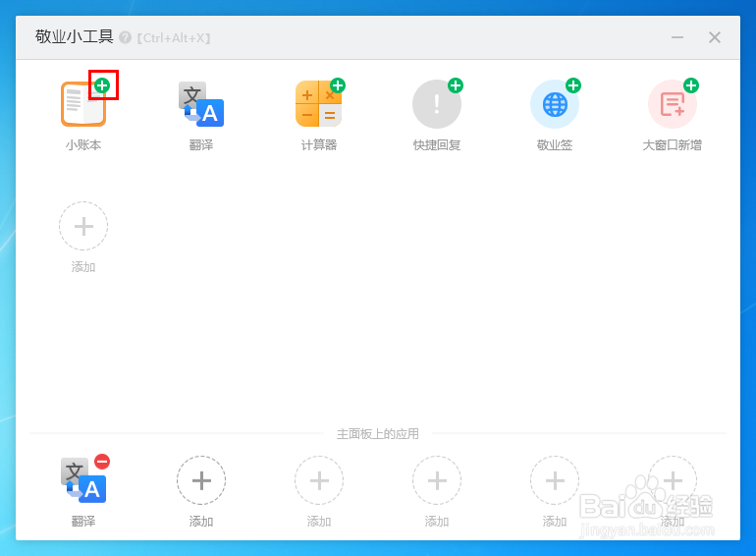The height and width of the screenshot is (556, 756).
Task: Open 翻译 icon under 主面板上的应用
Action: [x=82, y=480]
